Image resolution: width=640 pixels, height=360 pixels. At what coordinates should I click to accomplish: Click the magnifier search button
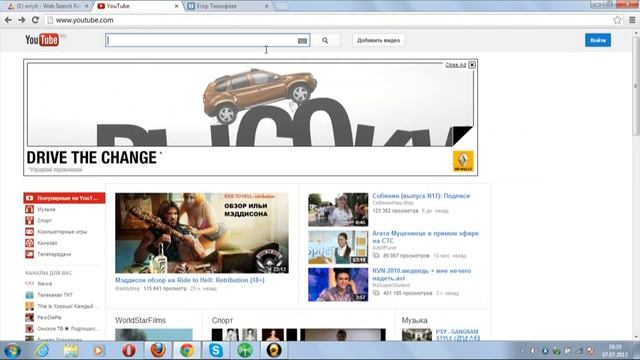[x=325, y=40]
